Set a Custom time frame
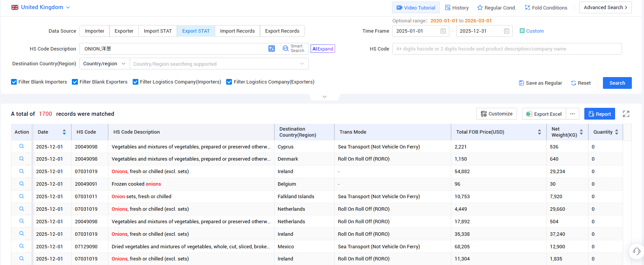Screen dimensions: 644x265 [x=531, y=31]
